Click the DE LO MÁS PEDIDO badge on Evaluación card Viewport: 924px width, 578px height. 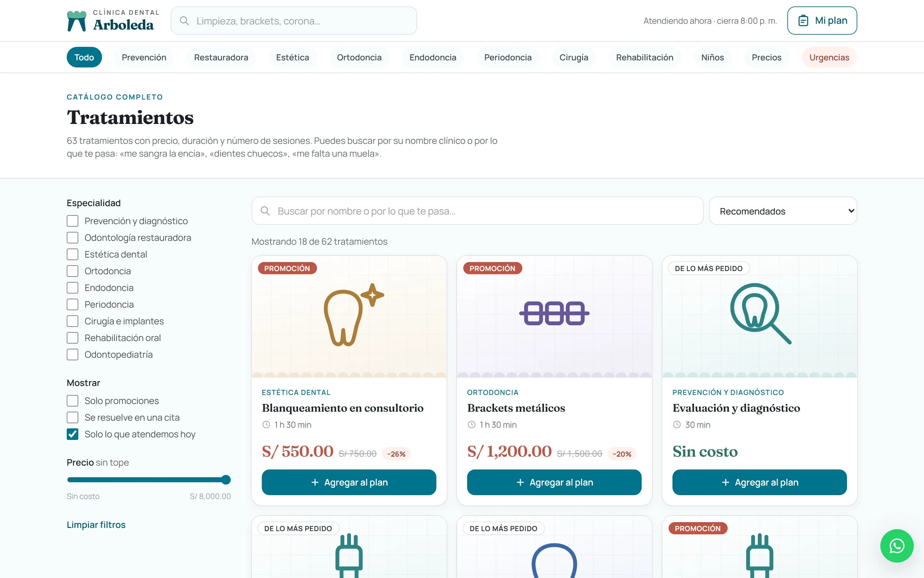click(x=709, y=268)
